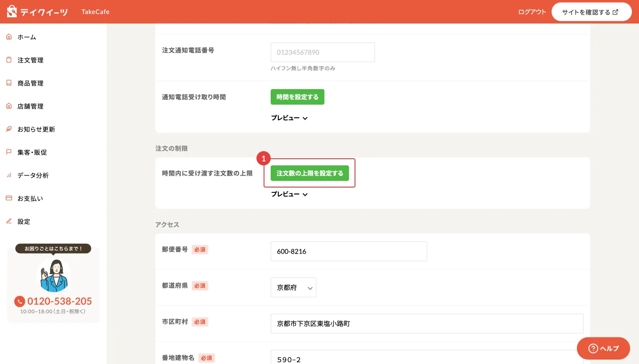Click the テイクイーツ logo in the header
Viewport: 639px width, 364px height.
coord(38,12)
